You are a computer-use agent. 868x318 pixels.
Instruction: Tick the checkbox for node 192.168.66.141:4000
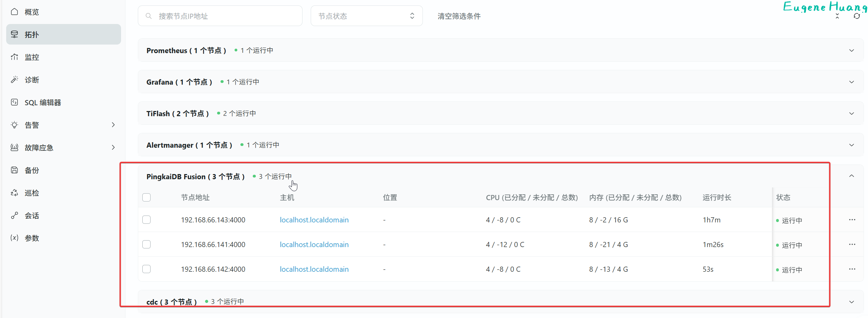(x=146, y=244)
